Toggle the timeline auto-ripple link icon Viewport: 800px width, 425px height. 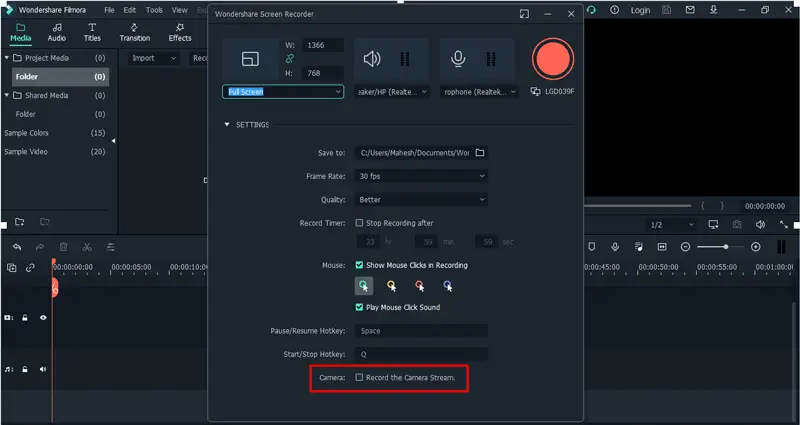(x=30, y=267)
